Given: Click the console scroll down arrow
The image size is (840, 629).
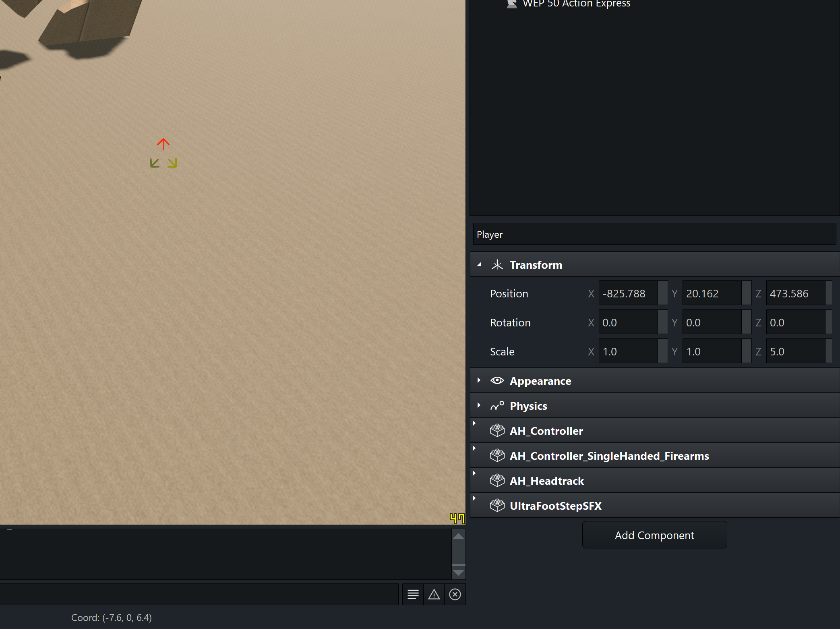Looking at the screenshot, I should point(459,572).
